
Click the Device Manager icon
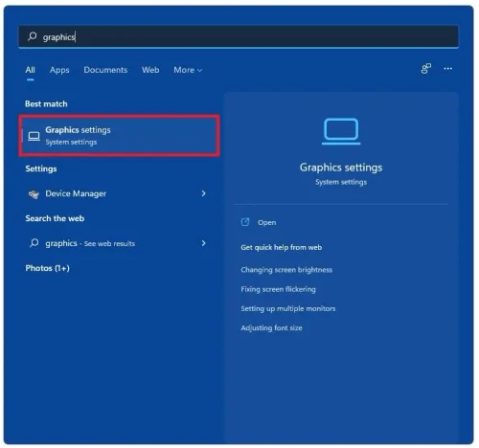pos(34,193)
